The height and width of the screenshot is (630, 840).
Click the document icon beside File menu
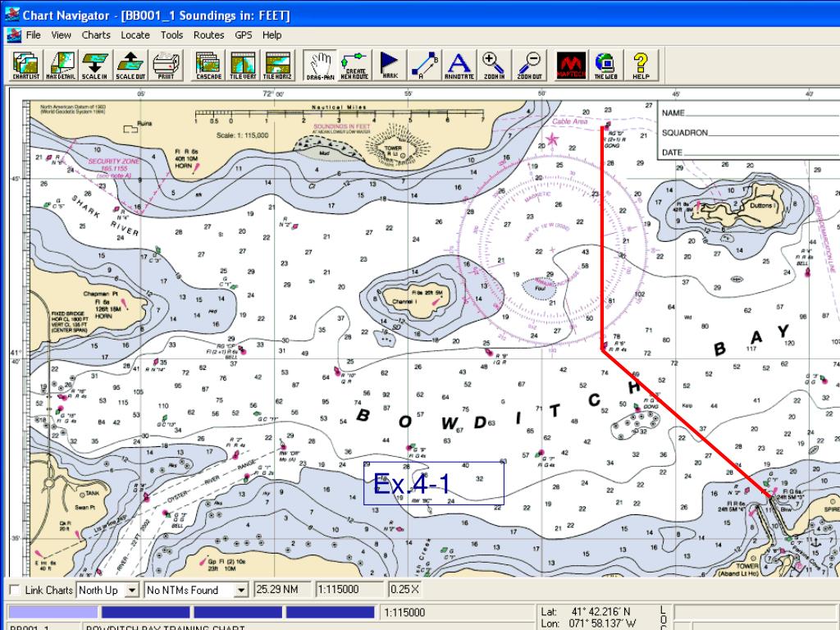point(13,35)
